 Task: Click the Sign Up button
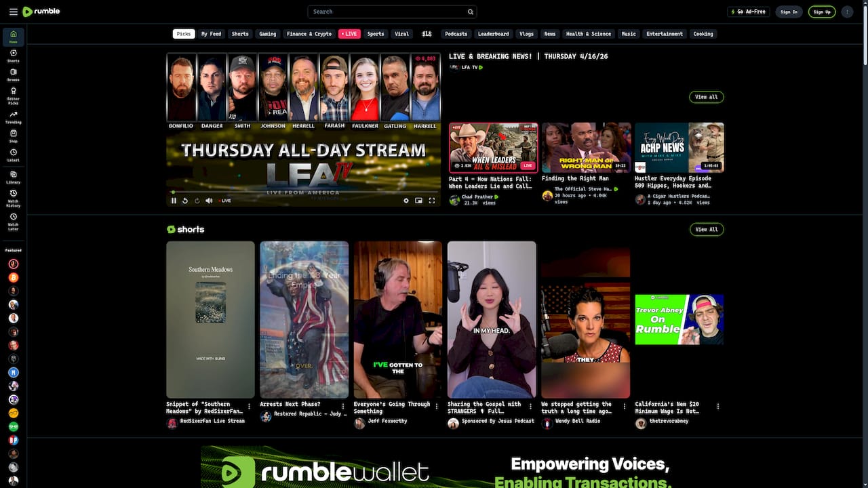(822, 12)
